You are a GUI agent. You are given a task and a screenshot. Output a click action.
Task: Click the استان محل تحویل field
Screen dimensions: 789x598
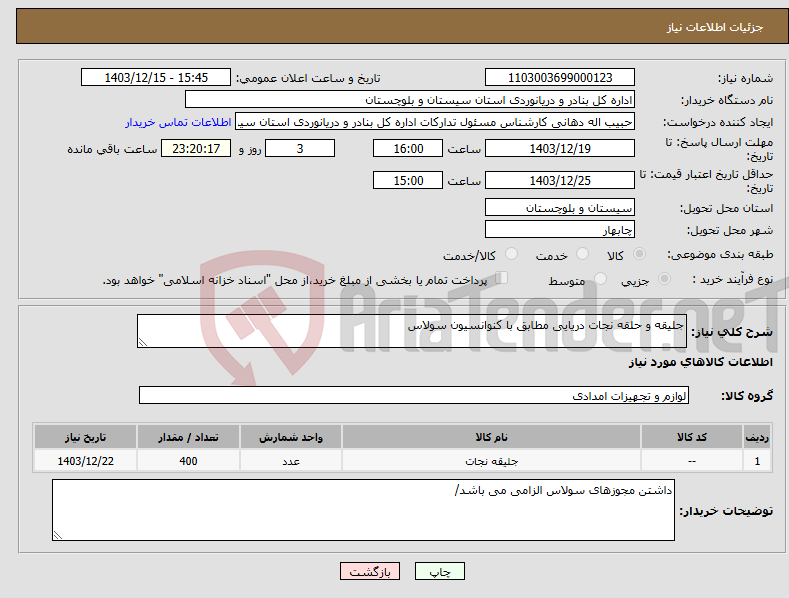[560, 207]
